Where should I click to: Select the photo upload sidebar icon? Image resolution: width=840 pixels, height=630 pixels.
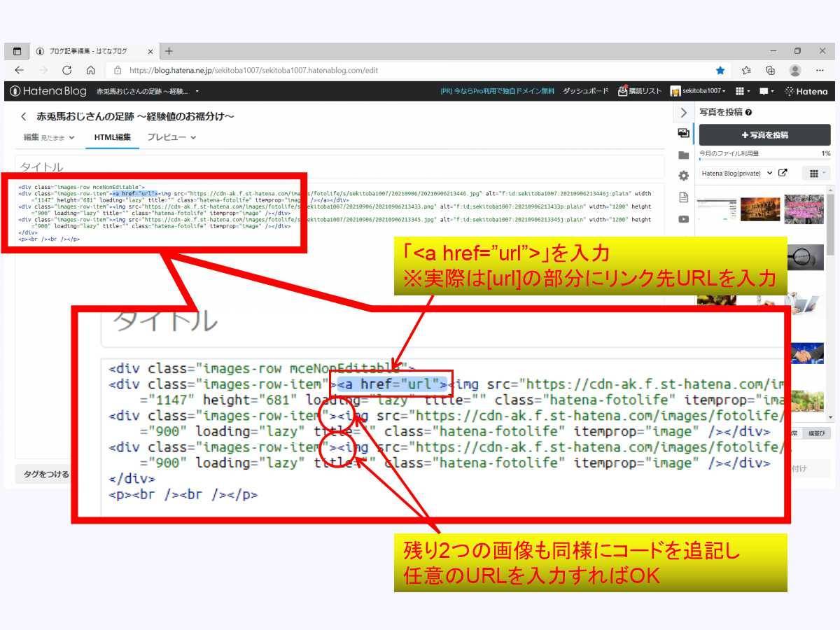point(684,133)
